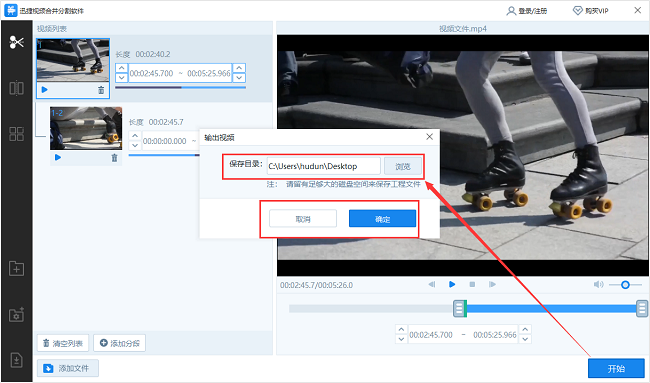Increase start time of first clip
Screen dimensions: 650x383
121,68
